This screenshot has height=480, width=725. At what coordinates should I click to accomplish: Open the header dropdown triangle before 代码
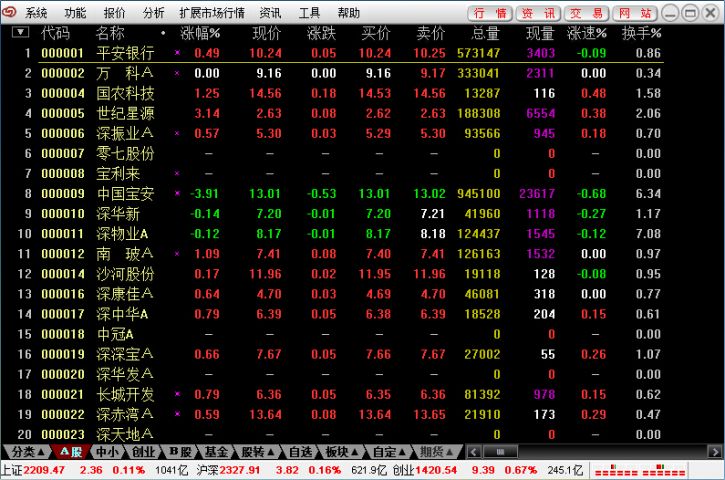tap(20, 33)
